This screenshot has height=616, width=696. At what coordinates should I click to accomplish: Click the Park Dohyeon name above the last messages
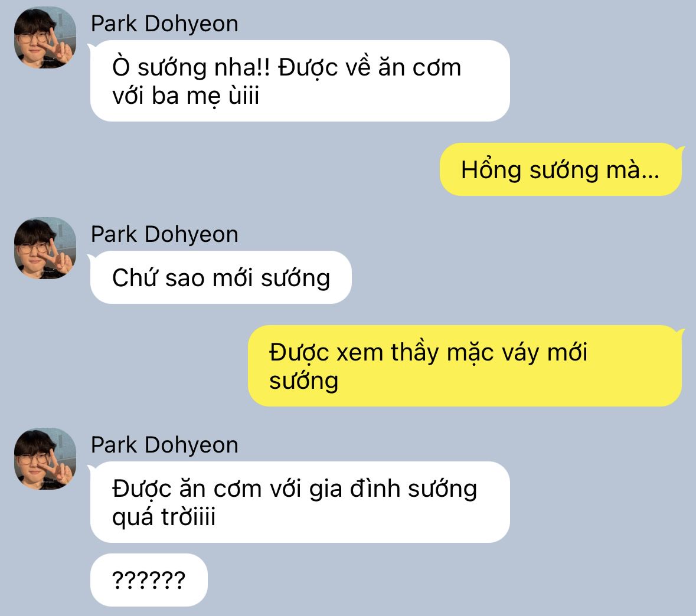click(164, 445)
